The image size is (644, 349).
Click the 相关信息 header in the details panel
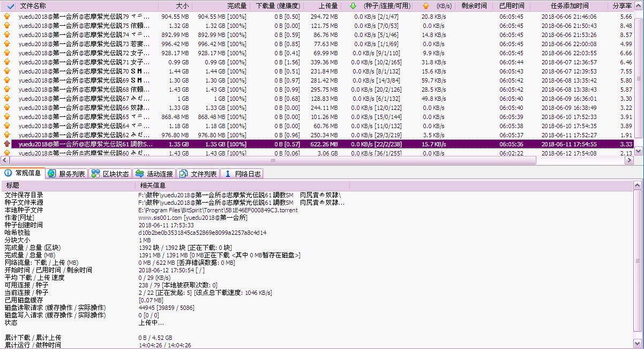click(153, 185)
